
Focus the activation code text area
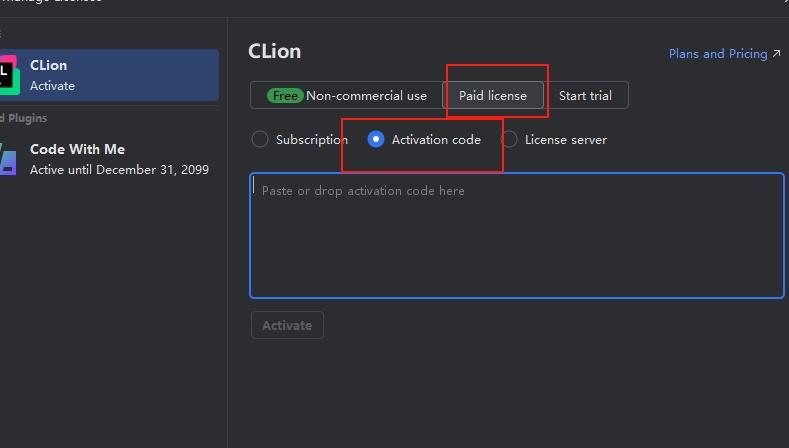tap(517, 236)
